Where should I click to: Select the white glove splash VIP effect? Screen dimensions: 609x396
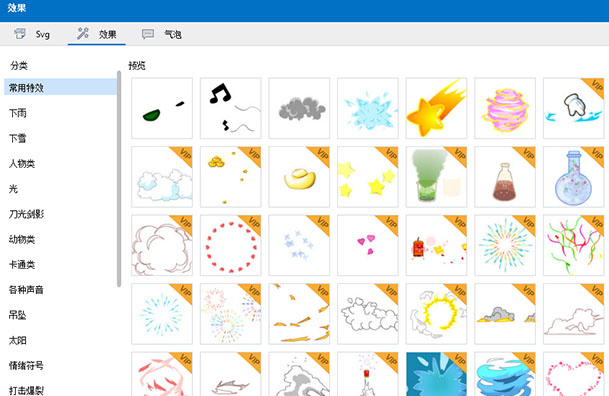(574, 108)
